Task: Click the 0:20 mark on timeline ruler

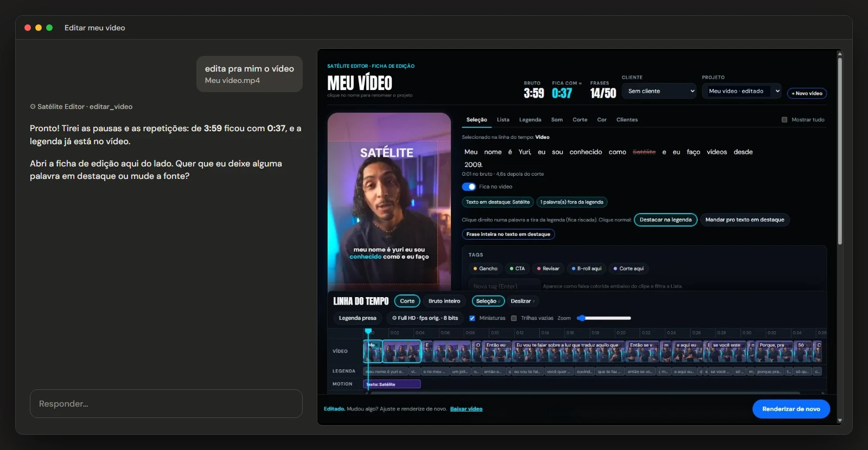Action: click(x=621, y=332)
